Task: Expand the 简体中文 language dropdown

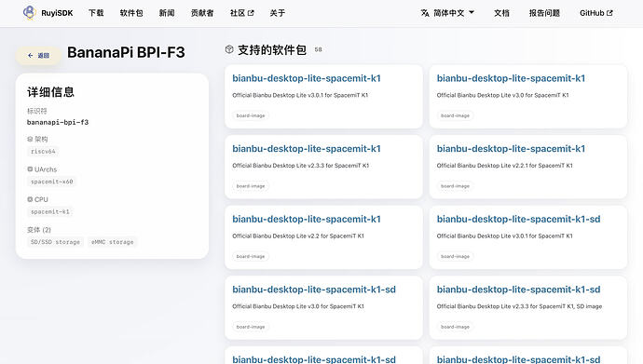Action: (448, 13)
